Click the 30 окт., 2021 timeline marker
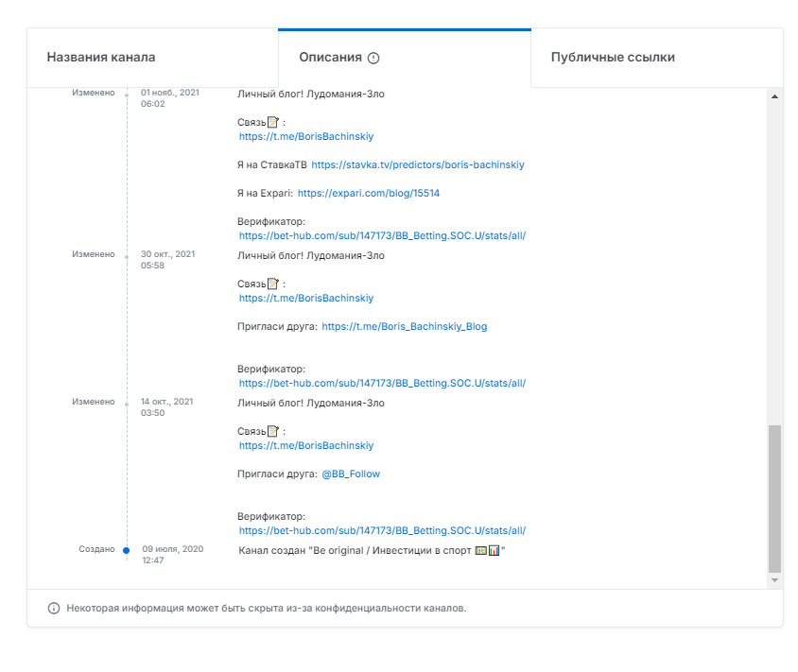The image size is (798, 672). click(127, 255)
